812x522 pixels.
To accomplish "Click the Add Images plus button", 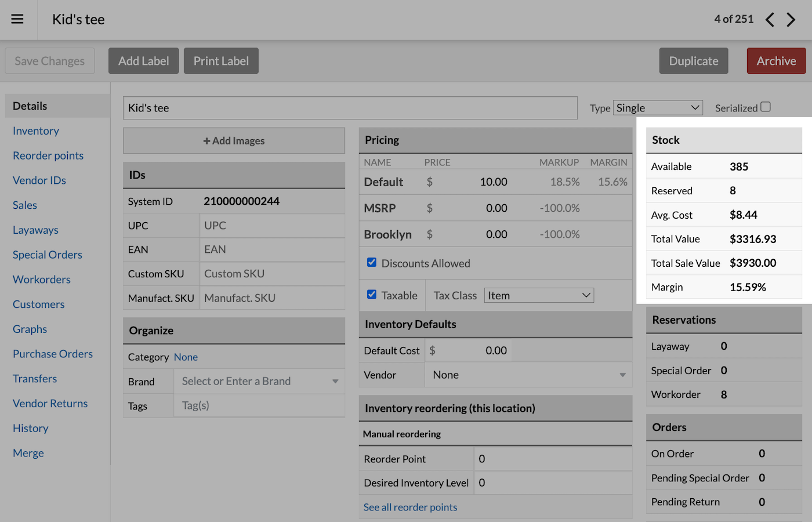I will tap(234, 141).
